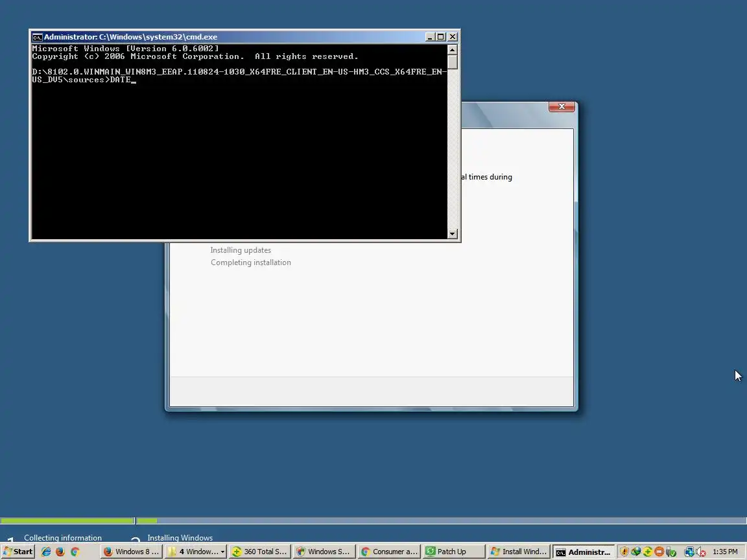The width and height of the screenshot is (747, 560).
Task: Click 'Installing updates' step in the installer
Action: coord(241,250)
